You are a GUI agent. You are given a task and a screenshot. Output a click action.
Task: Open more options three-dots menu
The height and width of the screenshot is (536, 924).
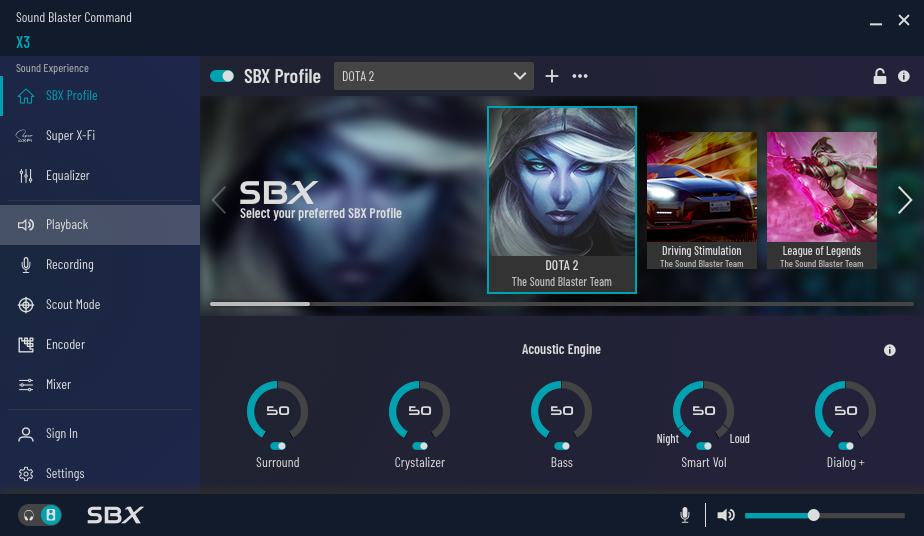click(580, 76)
